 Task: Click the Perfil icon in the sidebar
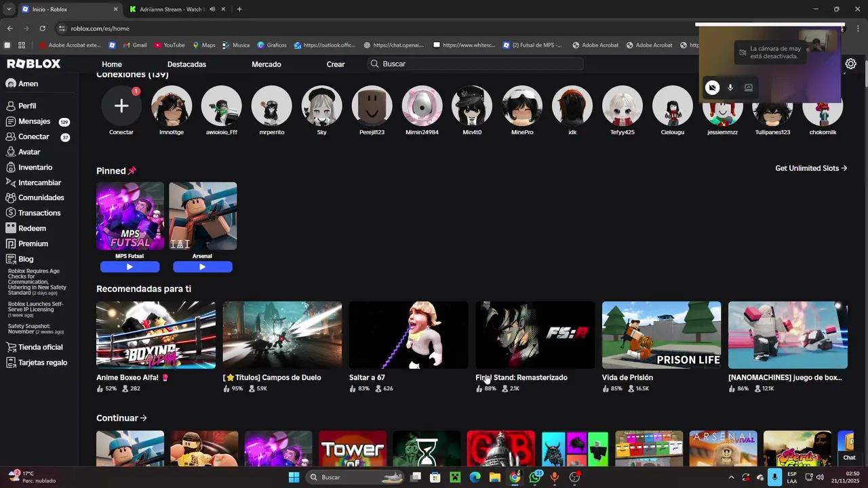[x=11, y=106]
